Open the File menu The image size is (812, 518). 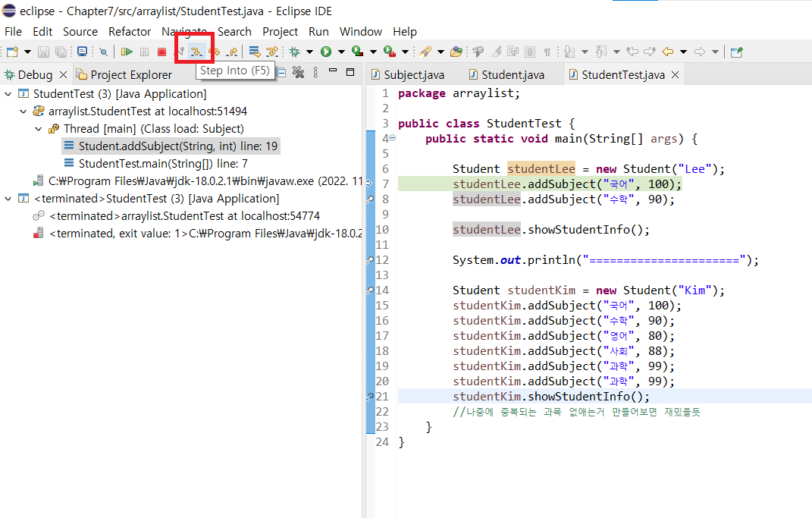[13, 32]
